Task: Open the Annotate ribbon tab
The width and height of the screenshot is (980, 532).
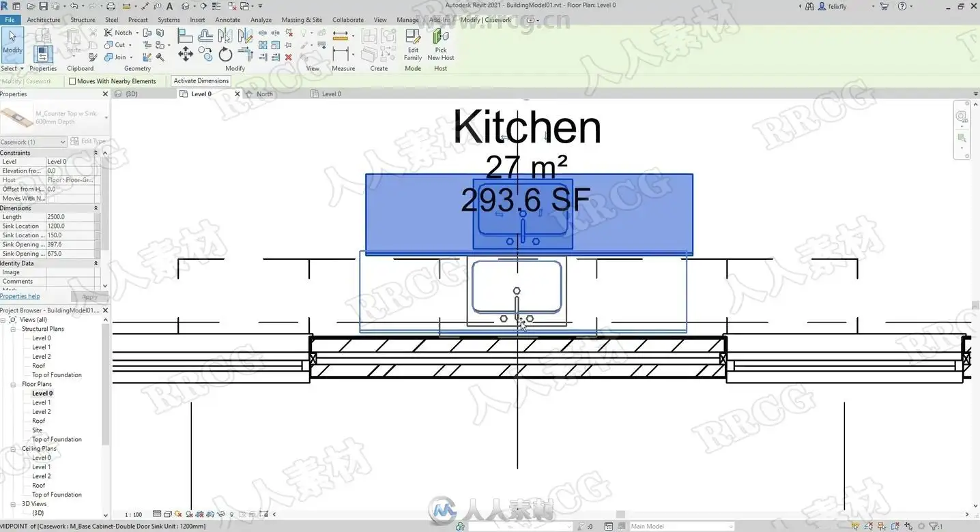Action: pos(228,20)
